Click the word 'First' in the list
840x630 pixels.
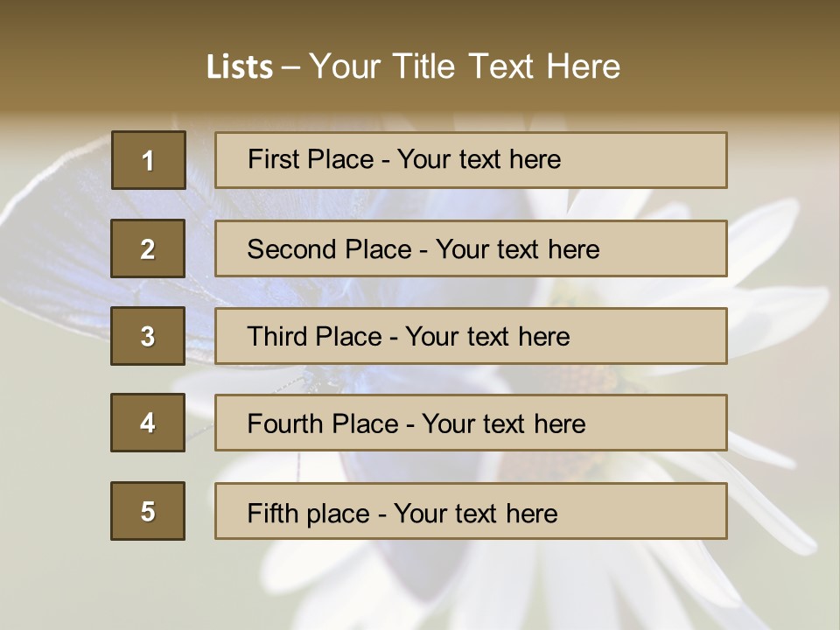click(x=273, y=159)
